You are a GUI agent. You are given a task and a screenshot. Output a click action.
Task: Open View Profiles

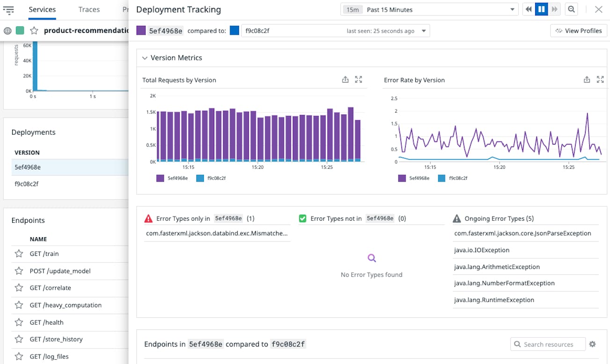pyautogui.click(x=578, y=30)
